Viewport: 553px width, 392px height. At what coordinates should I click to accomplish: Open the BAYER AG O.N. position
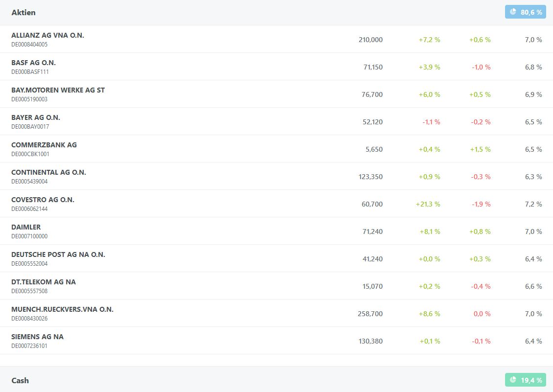[x=36, y=117]
